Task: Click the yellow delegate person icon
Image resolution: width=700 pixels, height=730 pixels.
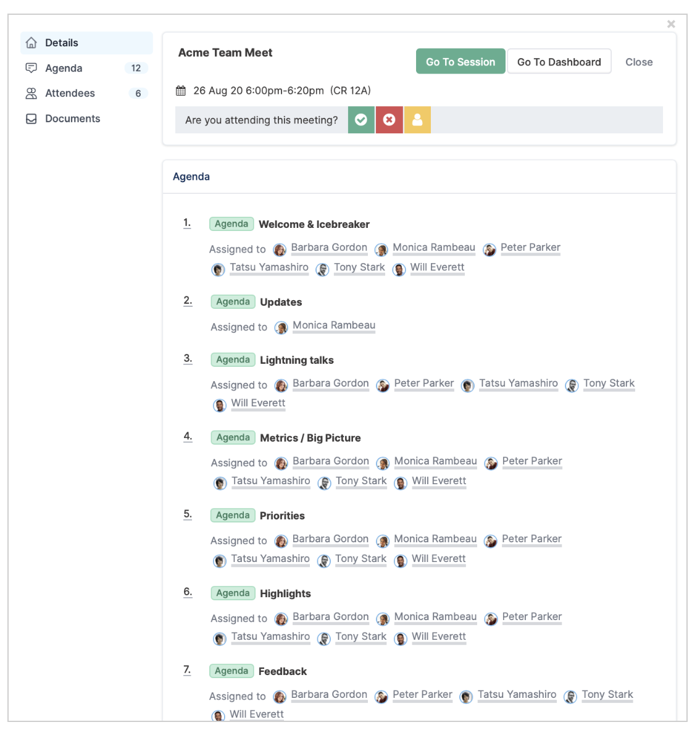Action: point(417,120)
